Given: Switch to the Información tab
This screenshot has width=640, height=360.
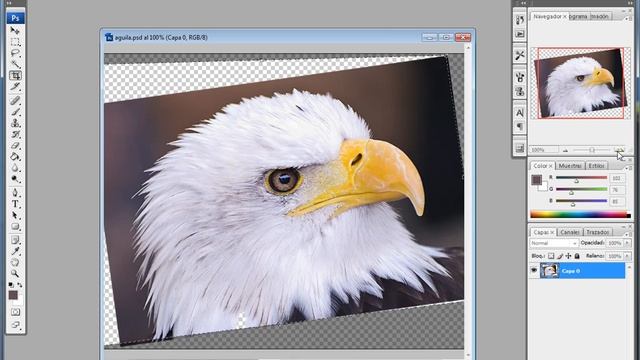Looking at the screenshot, I should pyautogui.click(x=600, y=16).
